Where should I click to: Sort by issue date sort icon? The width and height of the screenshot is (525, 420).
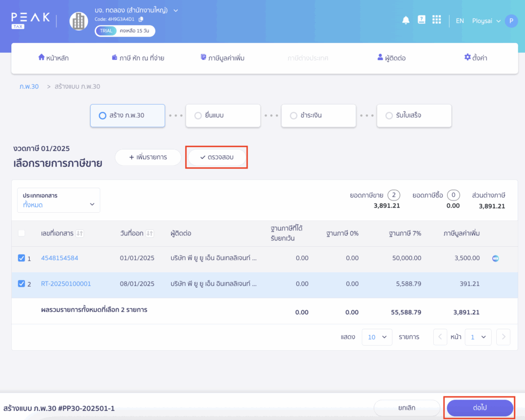[150, 233]
